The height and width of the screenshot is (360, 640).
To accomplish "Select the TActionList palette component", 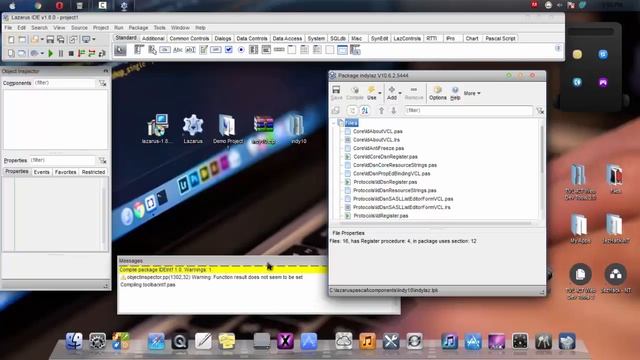I will [x=355, y=50].
